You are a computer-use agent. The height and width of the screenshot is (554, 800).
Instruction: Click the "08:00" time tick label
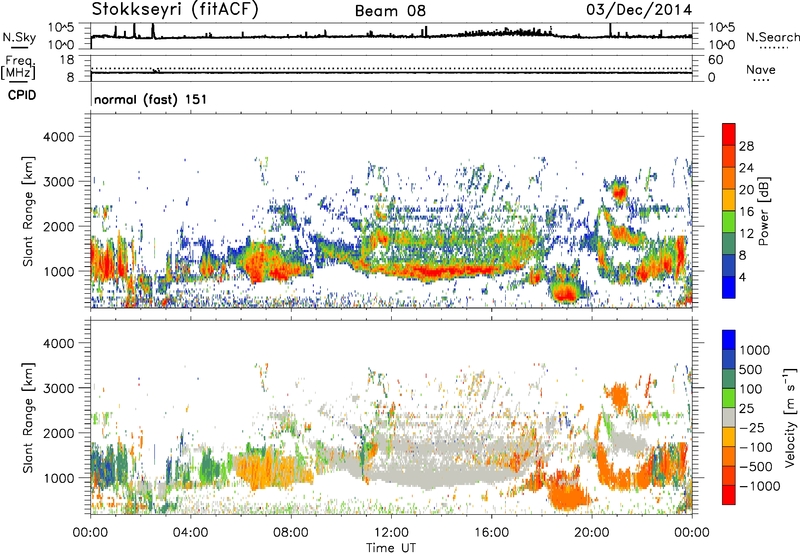(x=291, y=533)
